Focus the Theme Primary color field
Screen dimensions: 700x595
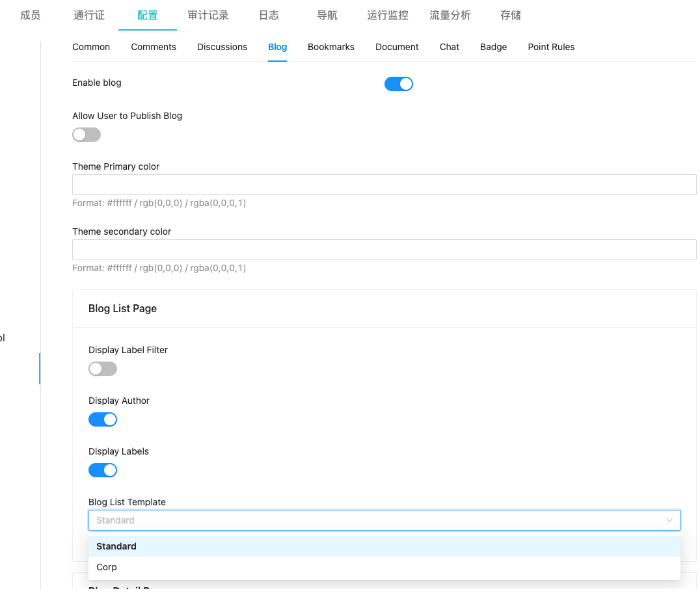[384, 185]
